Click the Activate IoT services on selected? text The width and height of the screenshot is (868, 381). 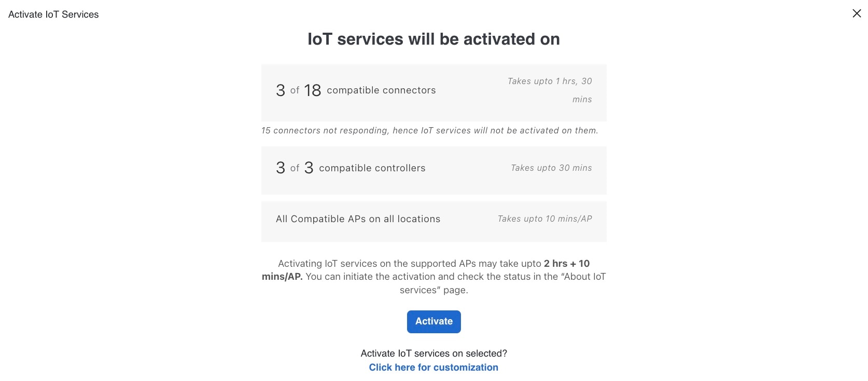pos(433,353)
